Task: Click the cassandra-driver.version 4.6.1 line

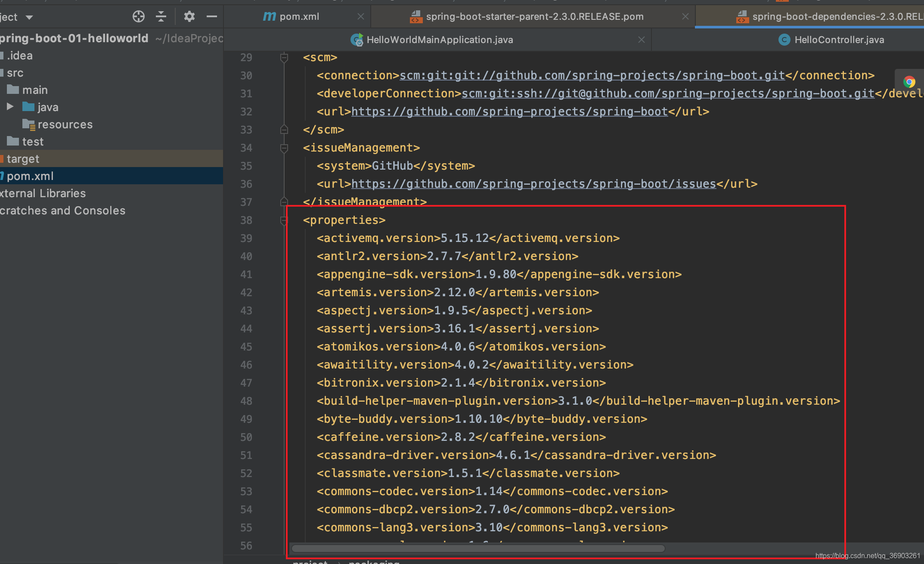Action: pos(516,455)
